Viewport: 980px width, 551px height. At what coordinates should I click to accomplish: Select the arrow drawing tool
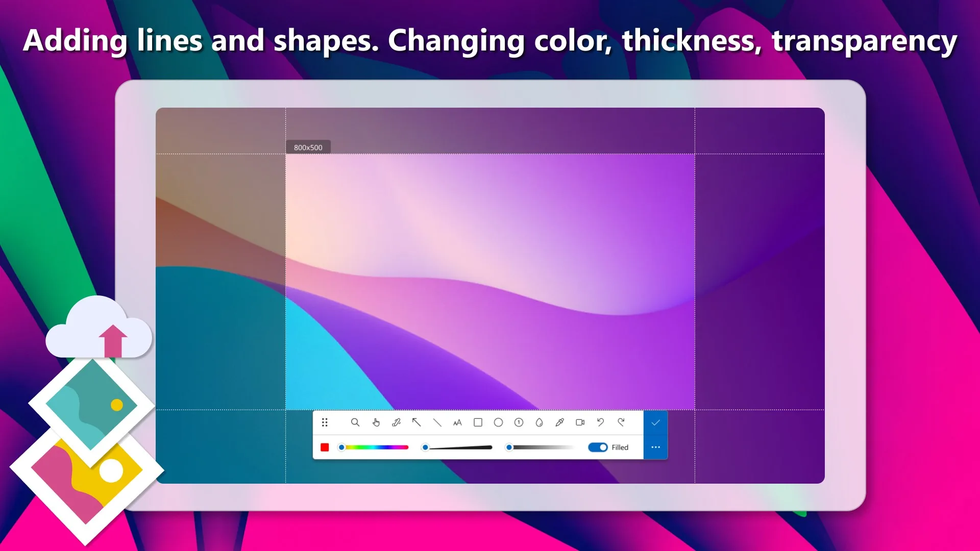(x=416, y=422)
